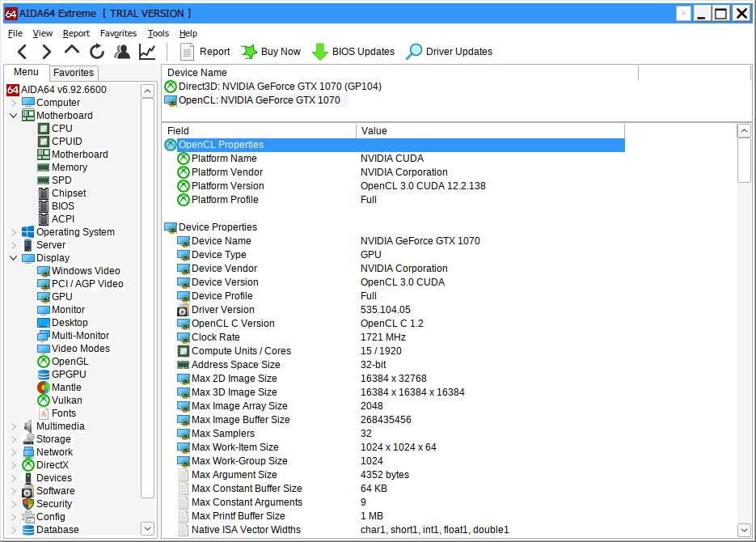Select the BIOS icon in the tree
Viewport: 756px width, 542px height.
(x=44, y=206)
